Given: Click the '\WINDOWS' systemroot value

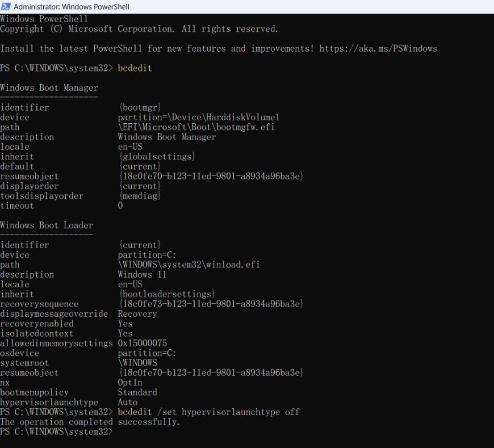Looking at the screenshot, I should [137, 363].
